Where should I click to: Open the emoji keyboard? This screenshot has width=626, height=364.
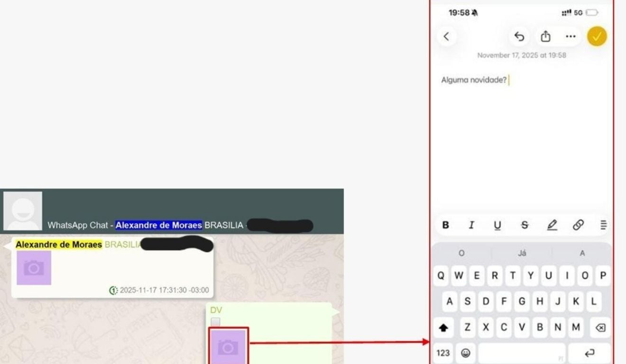click(466, 353)
